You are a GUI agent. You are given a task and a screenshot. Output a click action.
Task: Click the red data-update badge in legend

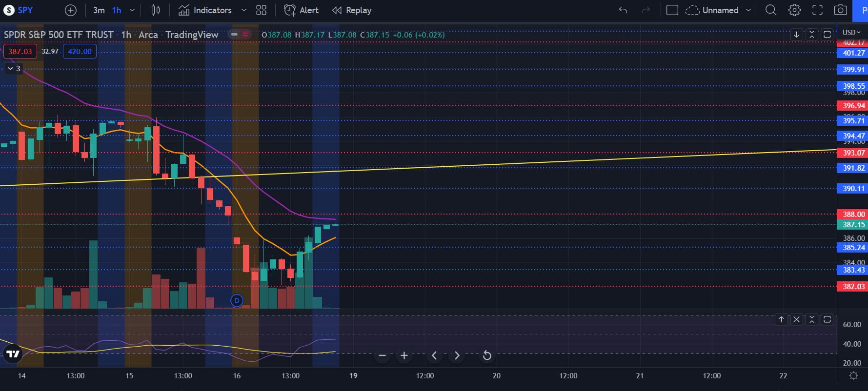(245, 35)
